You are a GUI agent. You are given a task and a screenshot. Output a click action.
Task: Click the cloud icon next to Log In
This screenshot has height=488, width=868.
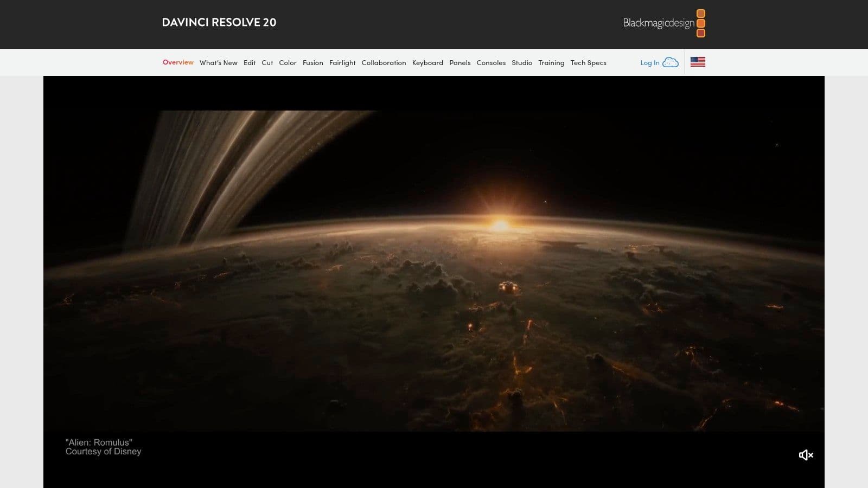pos(670,62)
